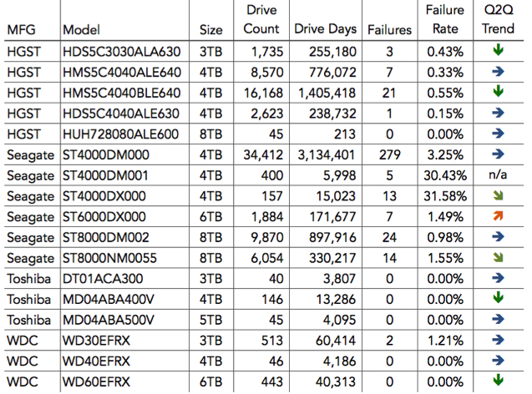Click the 30.43% failure rate cell
The image size is (532, 394).
point(445,175)
